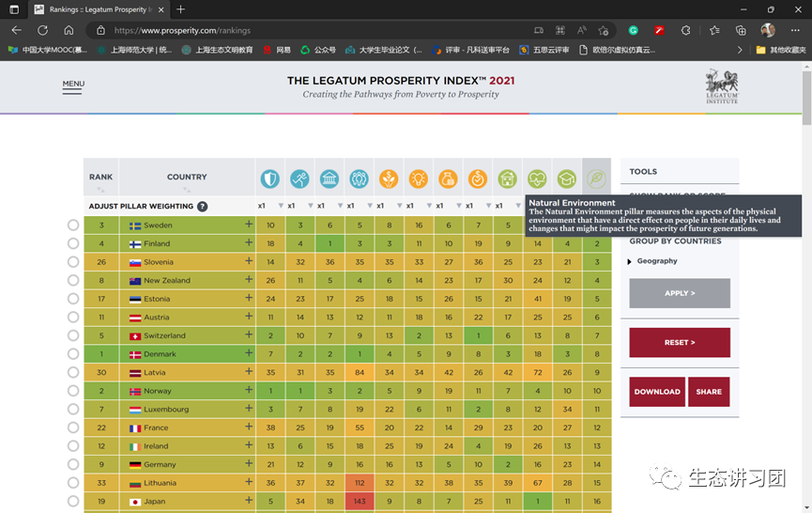Viewport: 812px width, 513px height.
Task: Click the Governance building pillar icon
Action: click(x=329, y=179)
